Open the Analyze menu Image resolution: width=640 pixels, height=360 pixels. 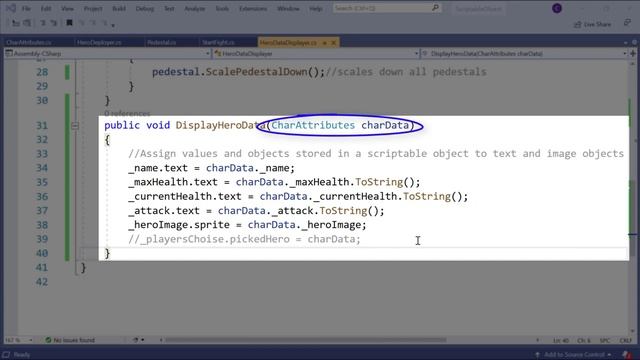pyautogui.click(x=195, y=9)
